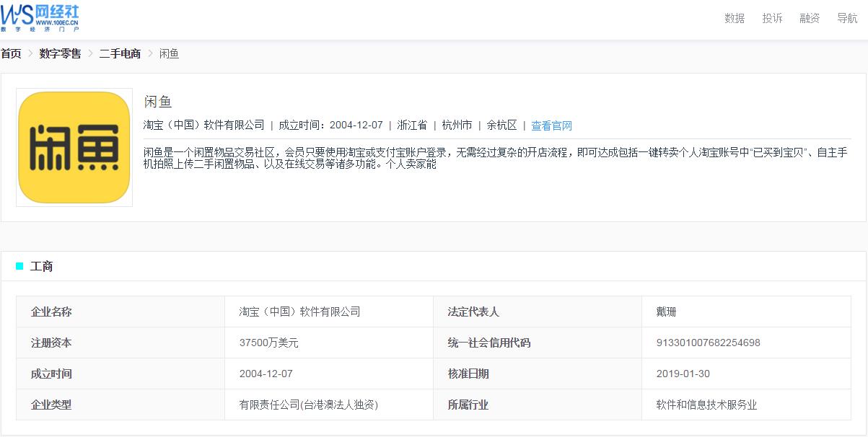
Task: Click the cyan square icon beside 工商
Action: tap(19, 267)
